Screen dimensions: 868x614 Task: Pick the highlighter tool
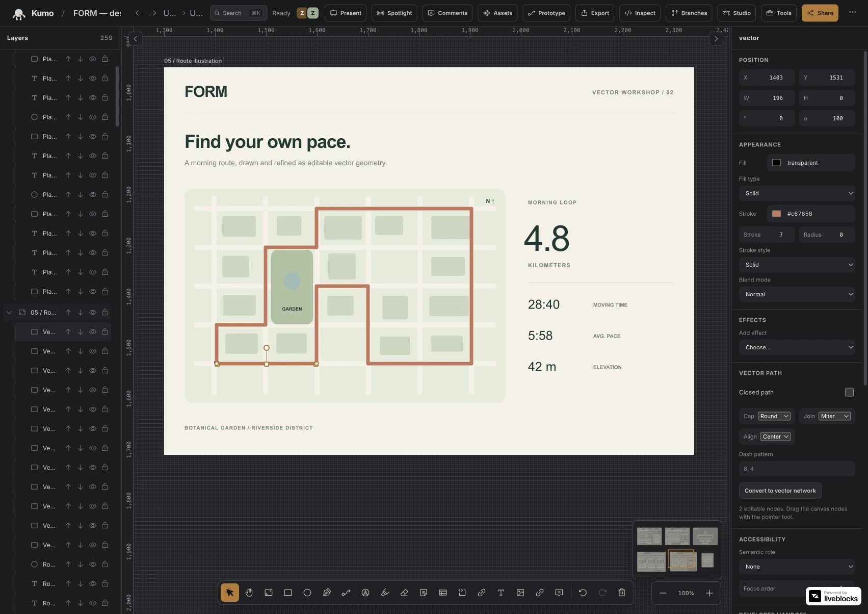coord(385,593)
